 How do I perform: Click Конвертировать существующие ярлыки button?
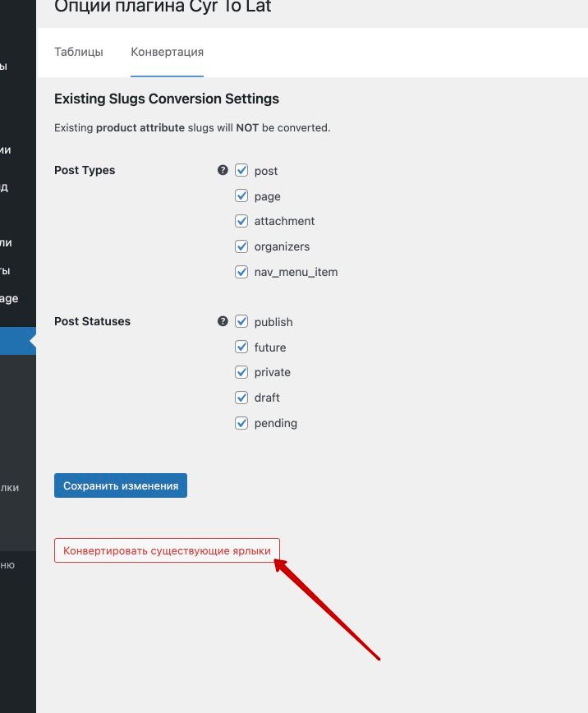coord(167,550)
